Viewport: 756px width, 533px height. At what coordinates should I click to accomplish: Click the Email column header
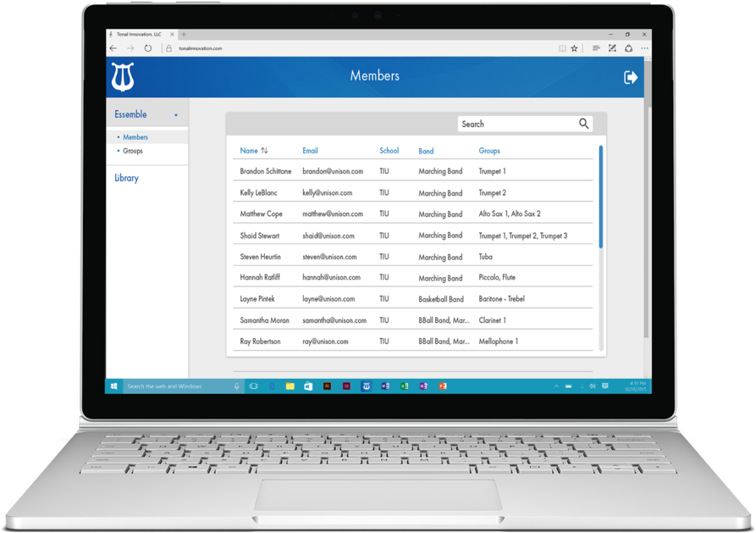pos(310,151)
